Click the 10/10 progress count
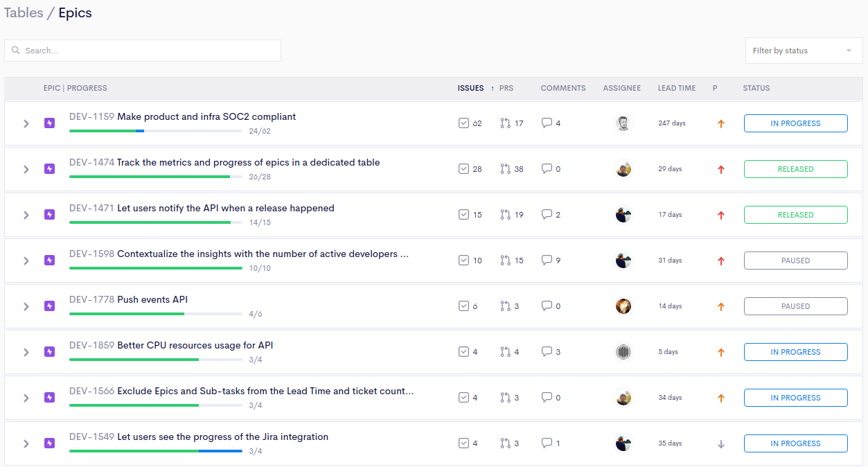This screenshot has width=868, height=467. 260,268
